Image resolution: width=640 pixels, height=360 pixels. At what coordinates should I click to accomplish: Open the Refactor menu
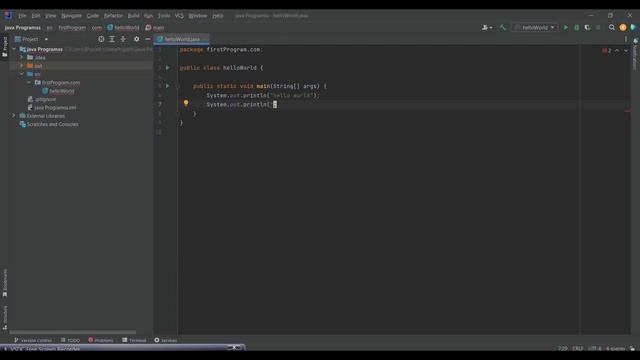coord(113,16)
